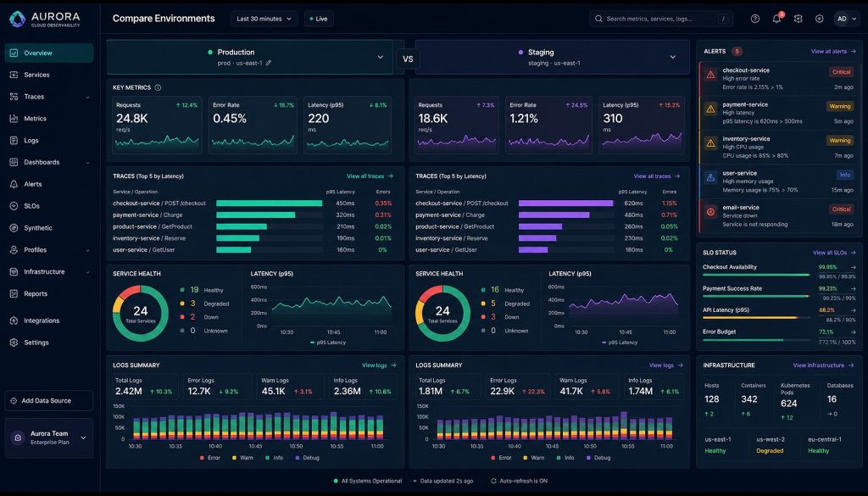Screen dimensions: 868x496
Task: Click Error Budget SLO progress bar
Action: (756, 340)
